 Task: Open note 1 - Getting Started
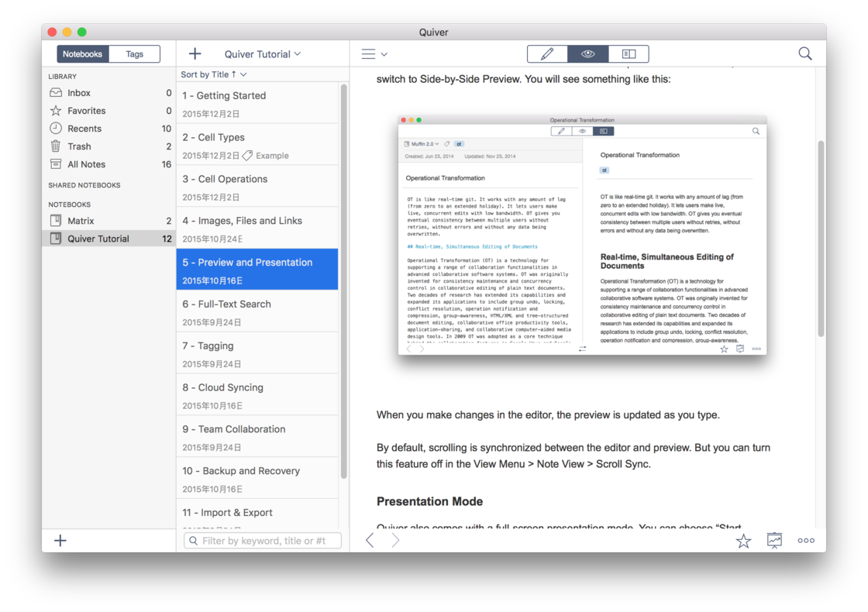coord(257,103)
